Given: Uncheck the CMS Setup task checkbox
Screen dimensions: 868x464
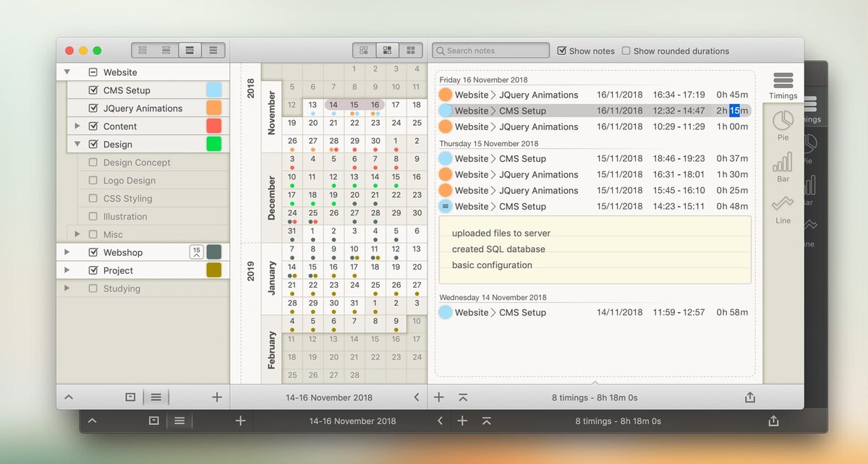Looking at the screenshot, I should pos(93,90).
